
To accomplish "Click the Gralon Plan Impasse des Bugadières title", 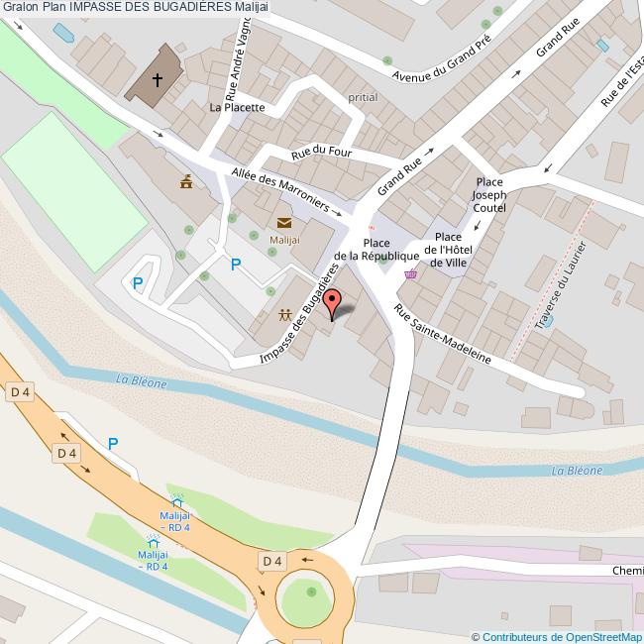I will pyautogui.click(x=135, y=7).
